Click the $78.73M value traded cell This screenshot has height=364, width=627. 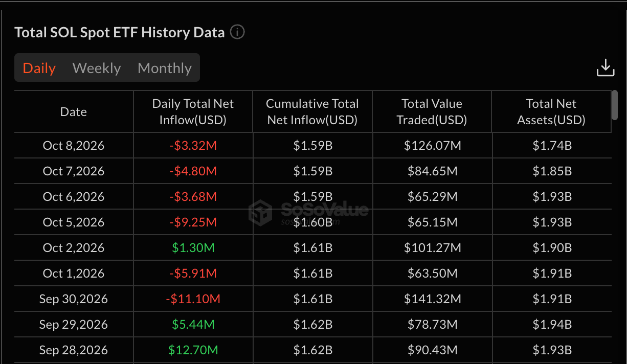[x=433, y=325]
